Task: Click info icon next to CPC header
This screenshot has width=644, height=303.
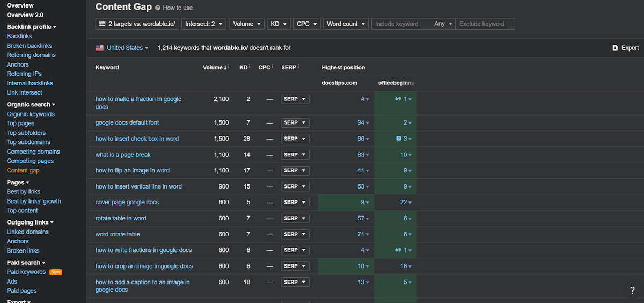Action: [x=272, y=67]
